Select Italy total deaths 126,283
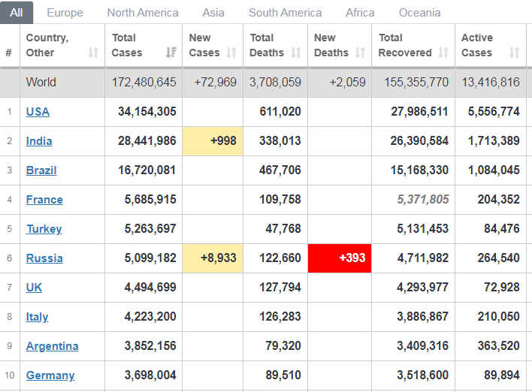532x392 pixels. point(280,317)
